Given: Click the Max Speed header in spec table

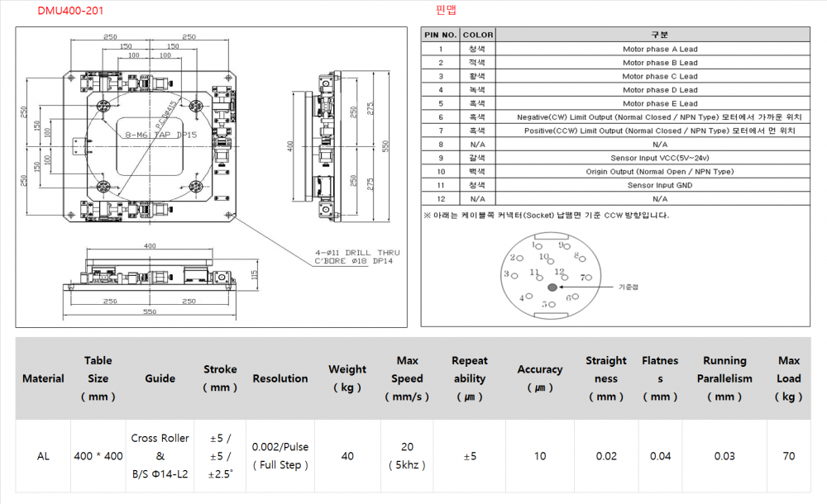Looking at the screenshot, I should (407, 378).
